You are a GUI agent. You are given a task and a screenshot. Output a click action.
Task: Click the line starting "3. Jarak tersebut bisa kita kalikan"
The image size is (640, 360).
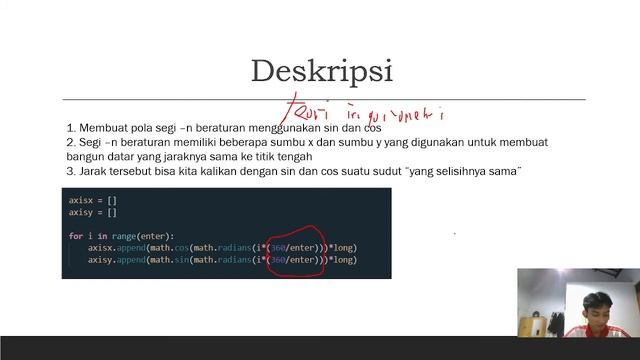[294, 171]
